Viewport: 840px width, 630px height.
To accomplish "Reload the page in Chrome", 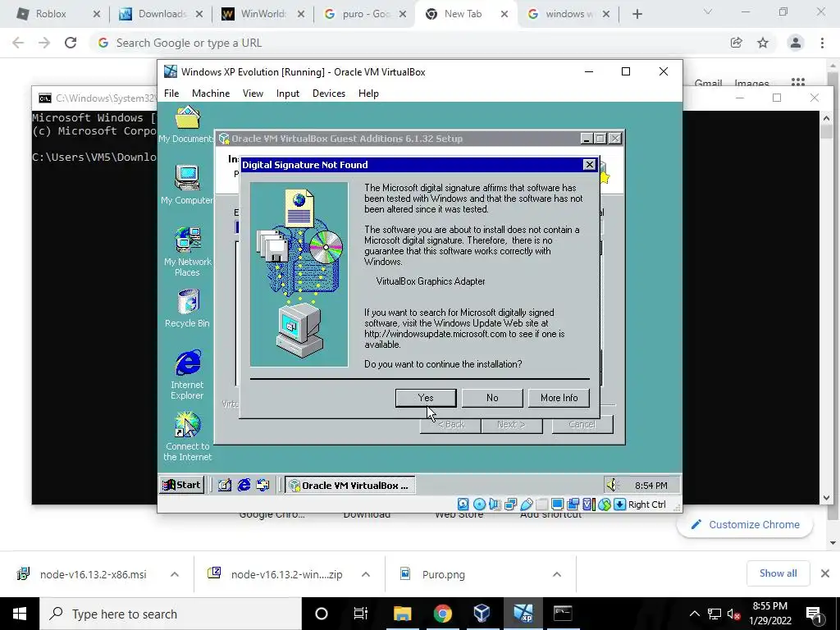I will point(71,43).
